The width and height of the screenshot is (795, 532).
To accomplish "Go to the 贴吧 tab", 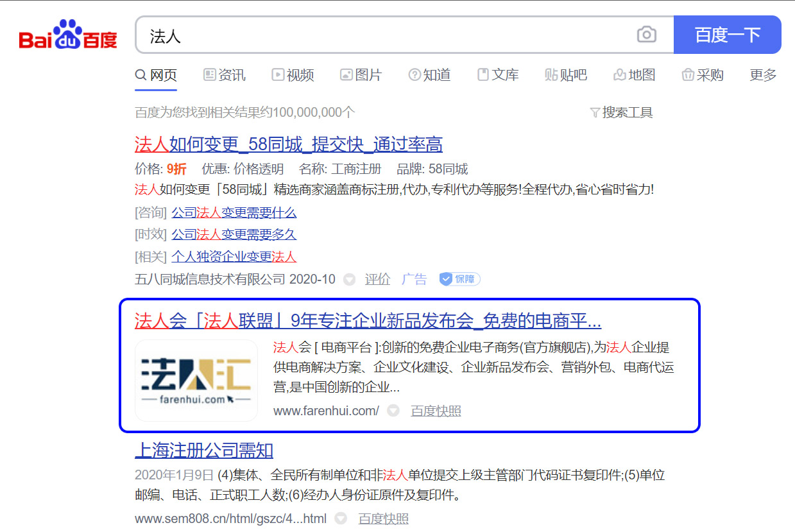I will pyautogui.click(x=566, y=75).
